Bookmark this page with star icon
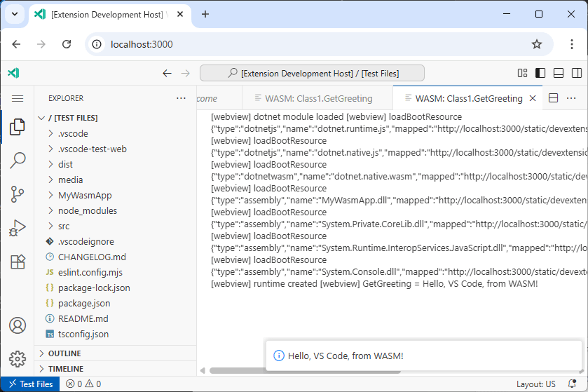 point(537,44)
